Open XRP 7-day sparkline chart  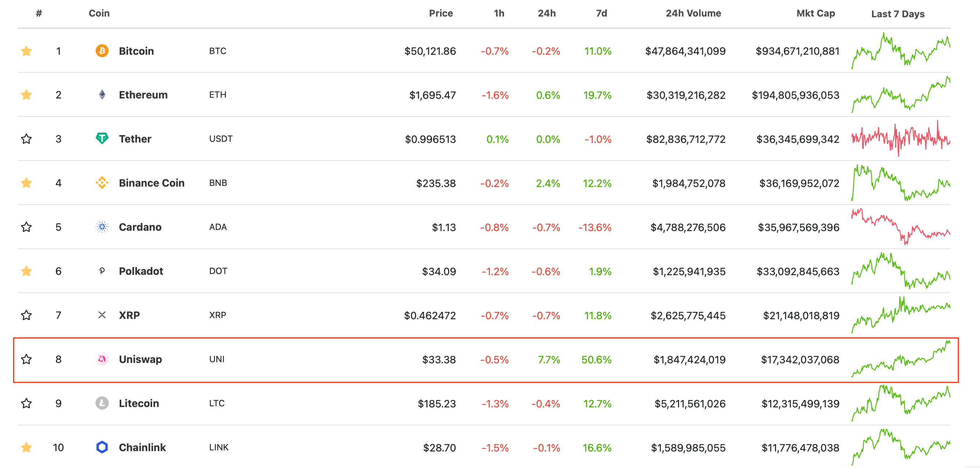(x=901, y=315)
